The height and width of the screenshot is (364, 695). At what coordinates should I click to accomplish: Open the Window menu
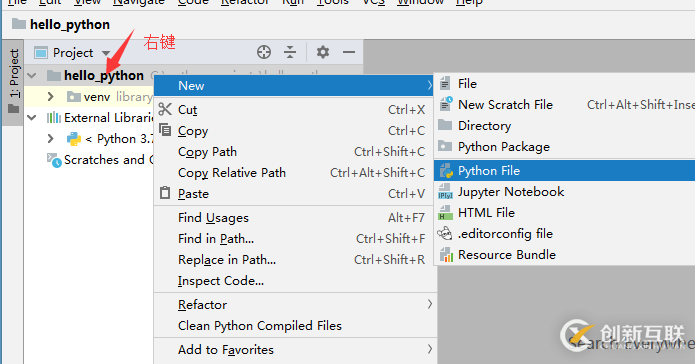point(420,2)
